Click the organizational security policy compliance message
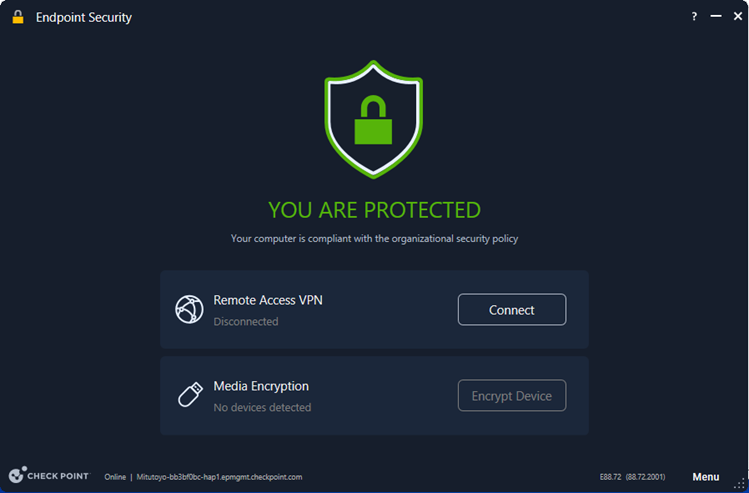This screenshot has height=493, width=749. (374, 238)
